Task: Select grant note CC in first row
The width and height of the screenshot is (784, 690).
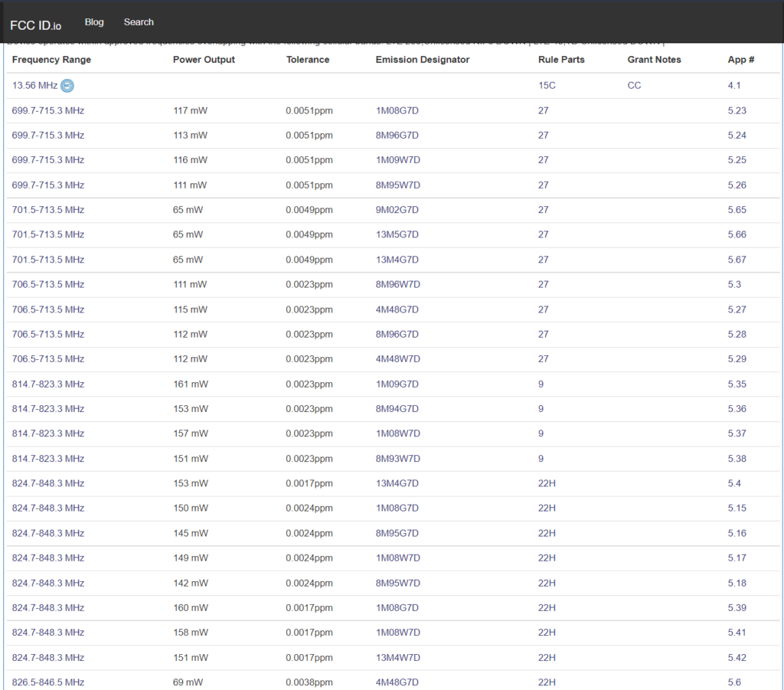Action: pyautogui.click(x=634, y=86)
